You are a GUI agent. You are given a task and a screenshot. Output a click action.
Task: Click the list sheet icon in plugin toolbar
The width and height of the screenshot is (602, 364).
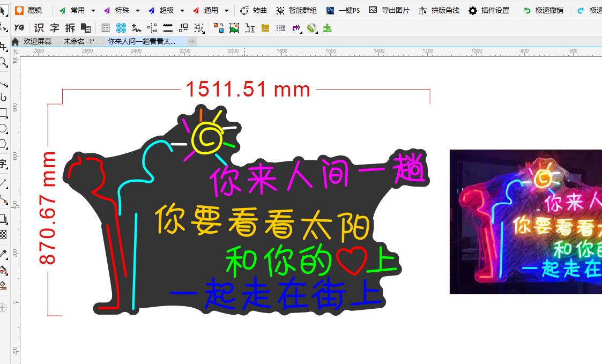coord(105,28)
